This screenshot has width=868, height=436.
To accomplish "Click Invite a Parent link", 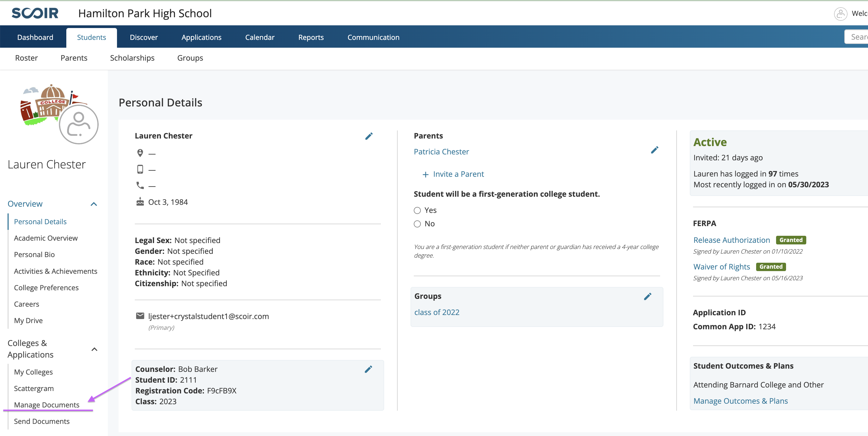I will 458,175.
